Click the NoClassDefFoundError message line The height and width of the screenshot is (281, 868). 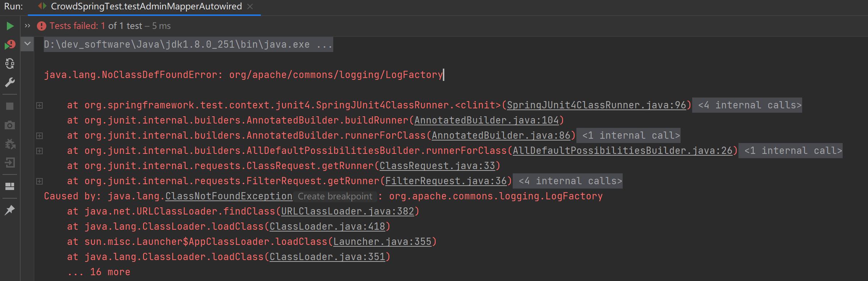244,75
